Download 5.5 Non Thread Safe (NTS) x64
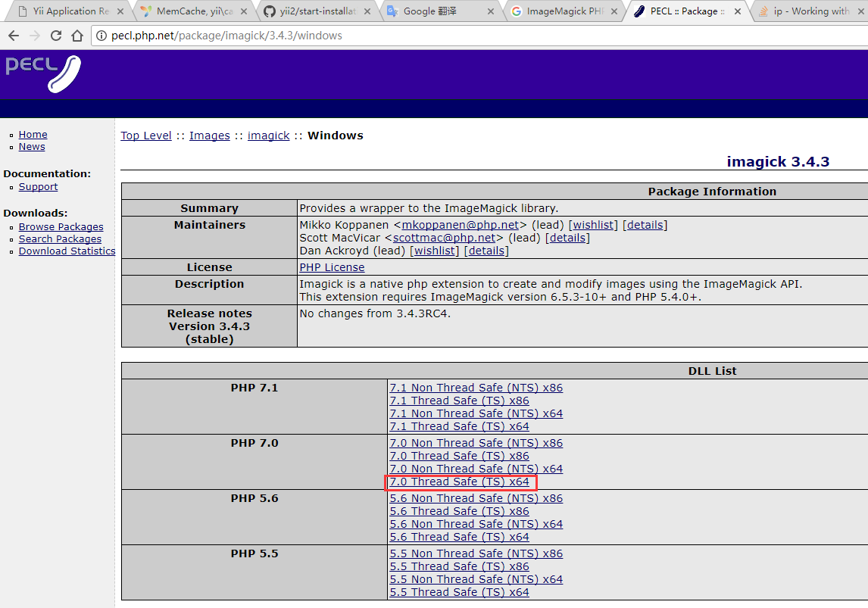Image resolution: width=868 pixels, height=608 pixels. 476,579
